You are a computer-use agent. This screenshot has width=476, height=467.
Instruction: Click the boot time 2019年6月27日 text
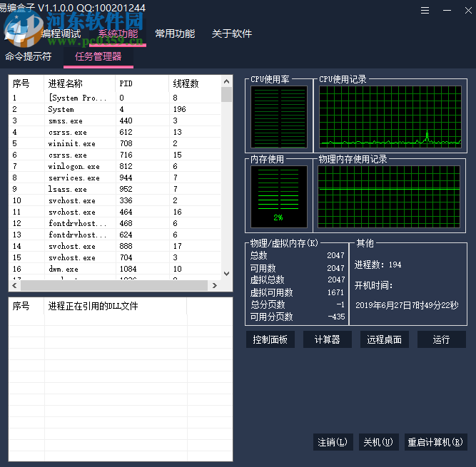point(407,305)
